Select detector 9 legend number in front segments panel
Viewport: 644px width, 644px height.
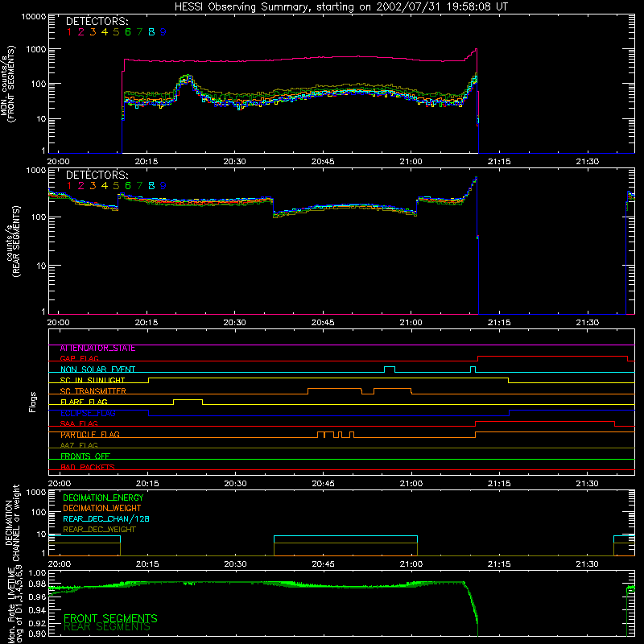163,32
